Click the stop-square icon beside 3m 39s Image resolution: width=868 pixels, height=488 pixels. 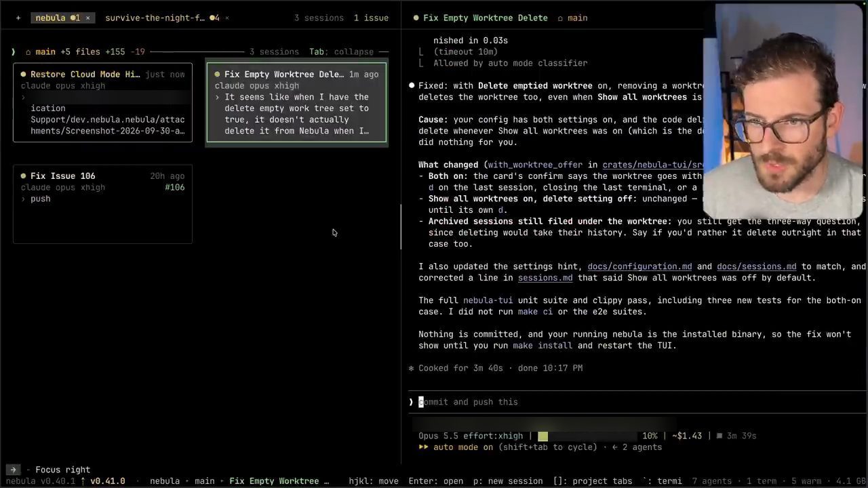(x=719, y=436)
